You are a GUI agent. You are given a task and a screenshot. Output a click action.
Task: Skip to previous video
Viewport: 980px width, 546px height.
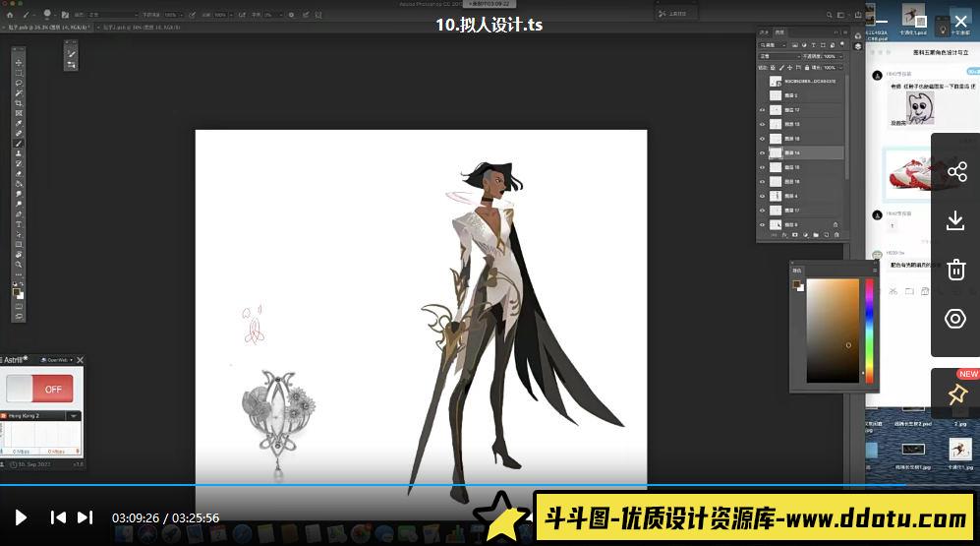click(x=58, y=517)
